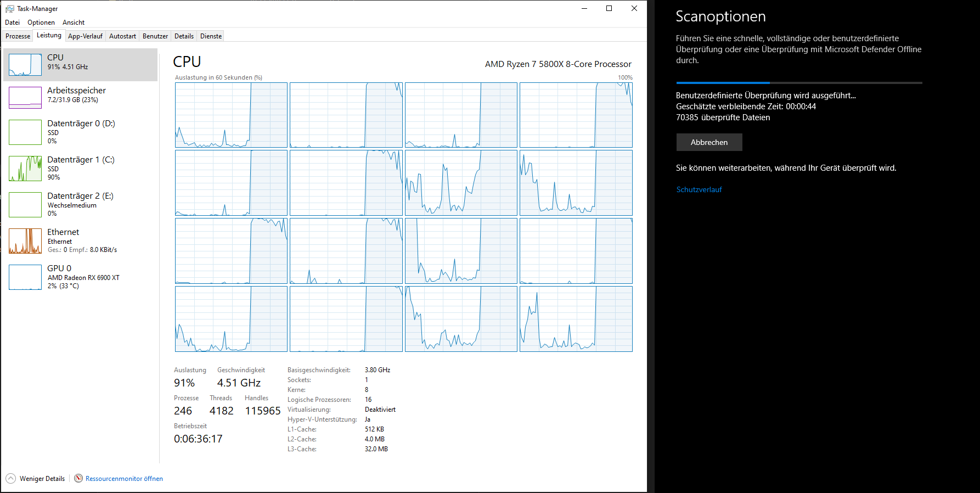Screen dimensions: 980x493
Task: Click the 4.51 GHz Geschwindigkeit value
Action: [x=239, y=383]
